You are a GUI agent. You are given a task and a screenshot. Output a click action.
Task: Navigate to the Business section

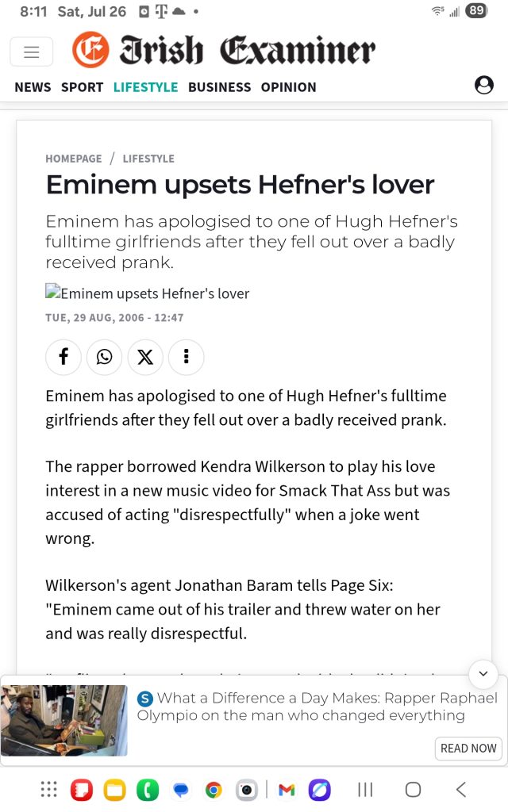click(x=219, y=87)
